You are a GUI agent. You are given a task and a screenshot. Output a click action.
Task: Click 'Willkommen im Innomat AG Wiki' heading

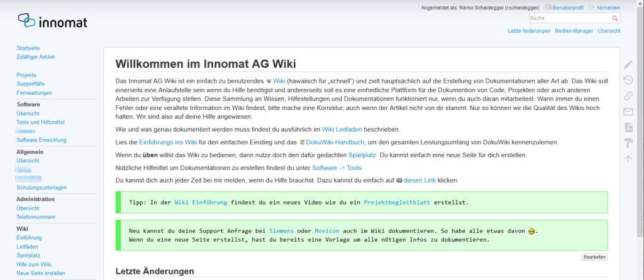(206, 64)
